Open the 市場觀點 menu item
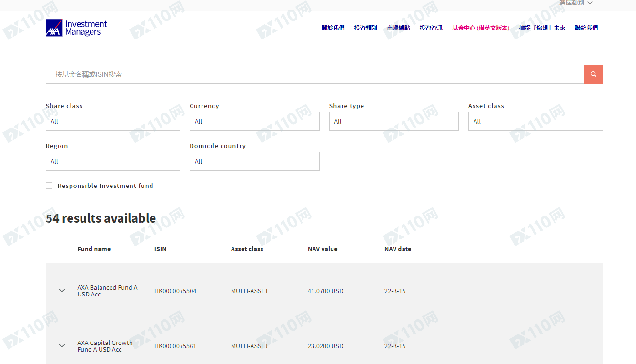Screen dimensions: 636x364 tap(398, 28)
